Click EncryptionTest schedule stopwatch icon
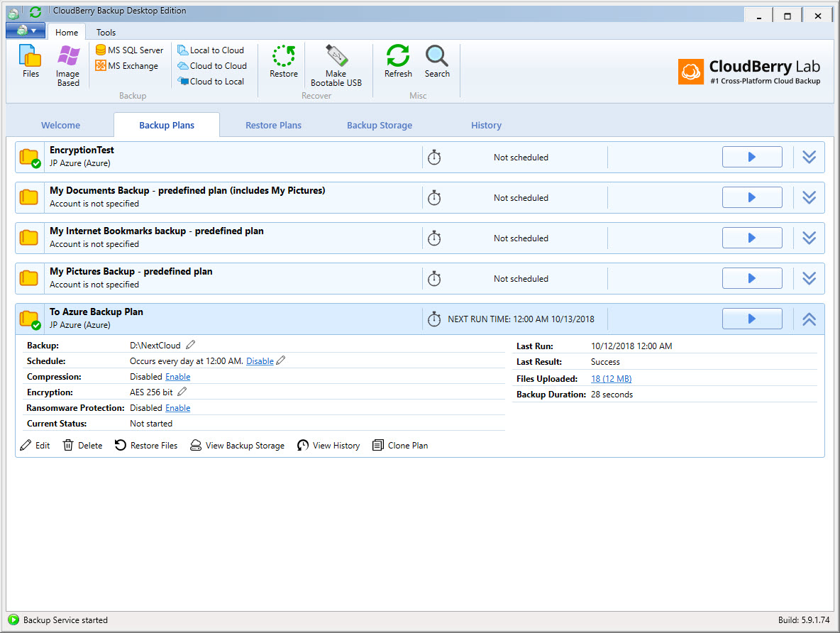The height and width of the screenshot is (633, 840). coord(434,157)
